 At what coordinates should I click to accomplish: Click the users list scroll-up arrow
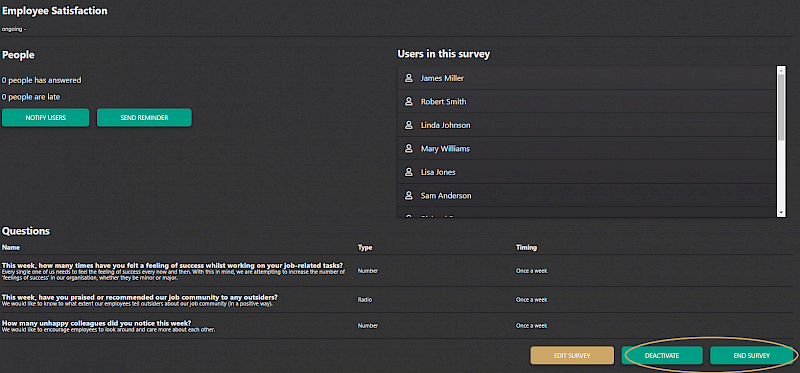(x=781, y=69)
